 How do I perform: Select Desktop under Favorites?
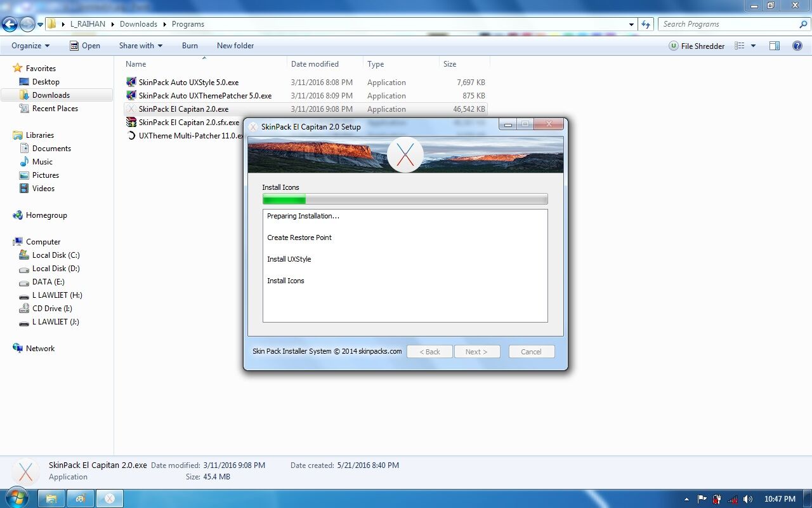coord(46,82)
